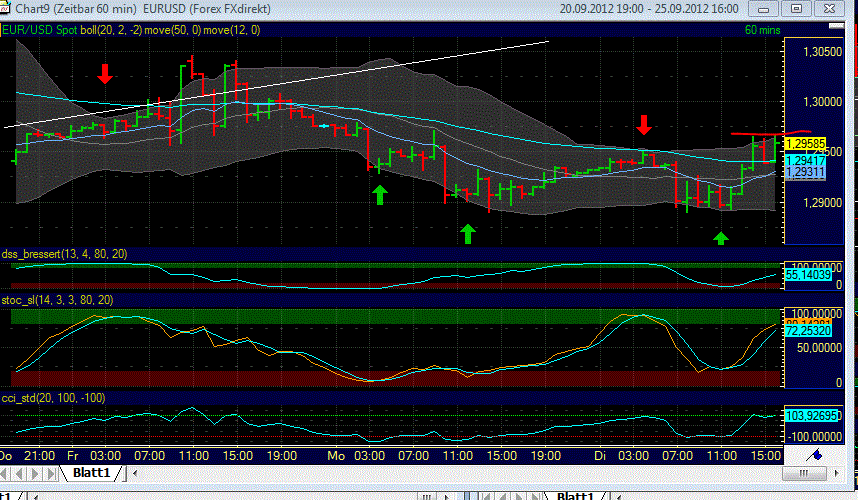Click the EURUSD (Forex FXdirekt) title text
Viewport: 858px width, 500px height.
pyautogui.click(x=207, y=9)
